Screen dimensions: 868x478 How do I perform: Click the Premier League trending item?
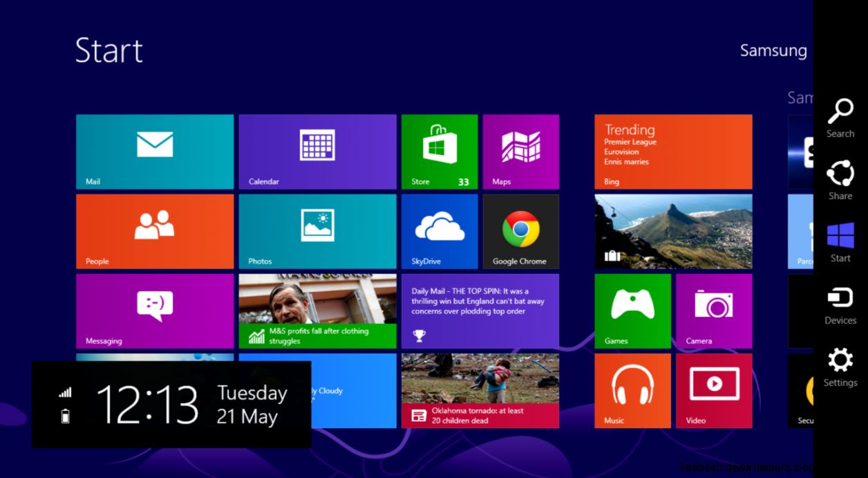[x=630, y=142]
